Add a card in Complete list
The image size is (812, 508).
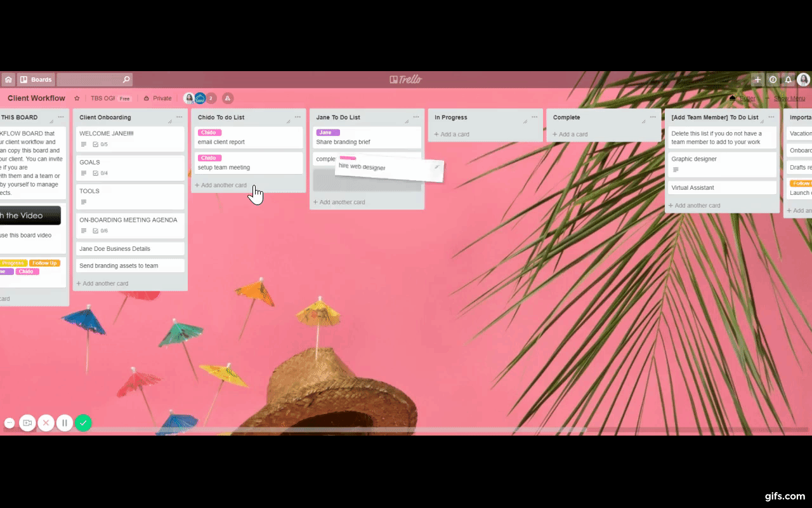tap(570, 134)
